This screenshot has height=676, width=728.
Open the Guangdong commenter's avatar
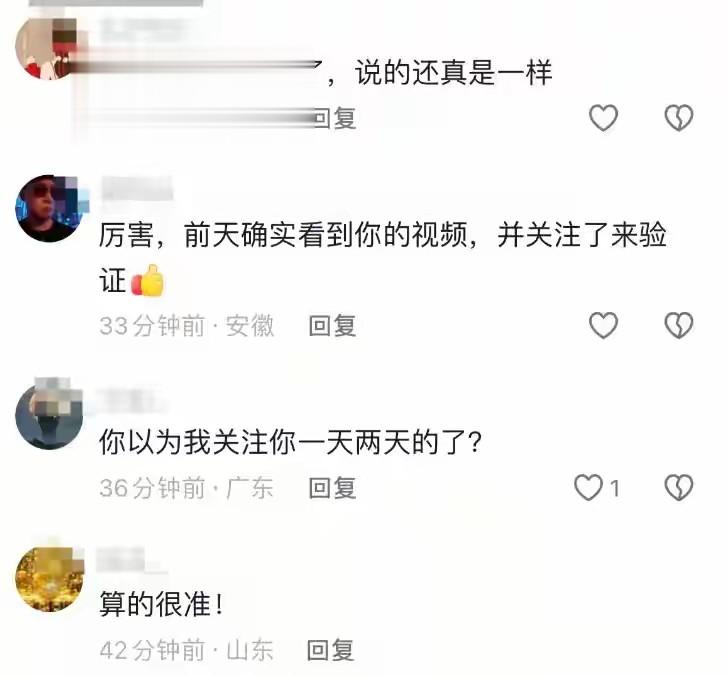pyautogui.click(x=49, y=415)
